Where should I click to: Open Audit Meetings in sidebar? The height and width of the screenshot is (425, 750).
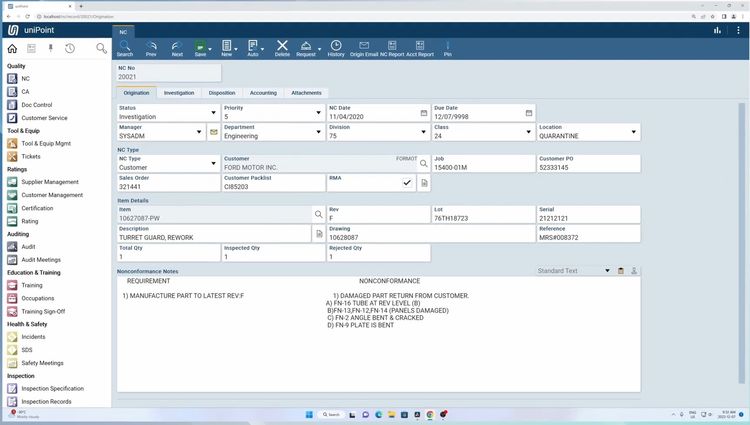pyautogui.click(x=41, y=260)
